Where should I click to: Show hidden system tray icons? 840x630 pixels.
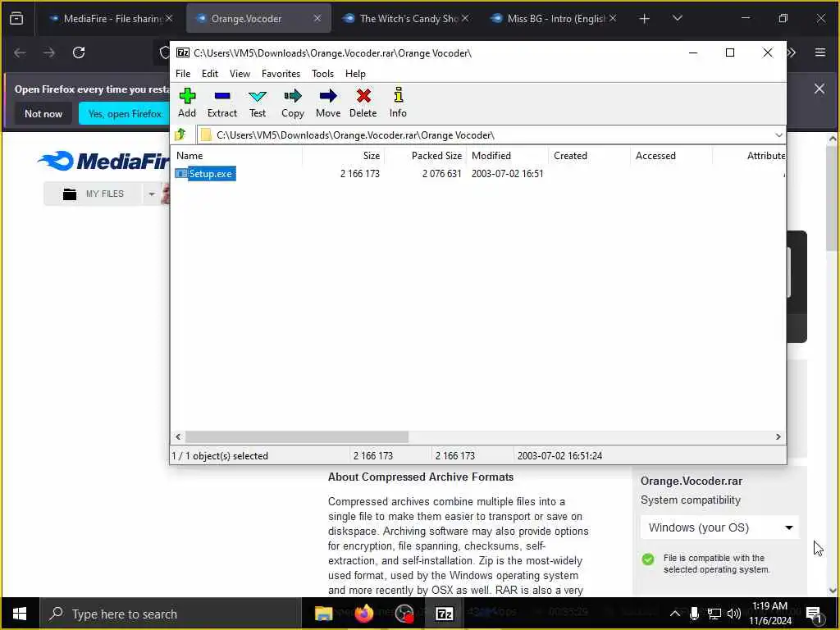coord(675,614)
